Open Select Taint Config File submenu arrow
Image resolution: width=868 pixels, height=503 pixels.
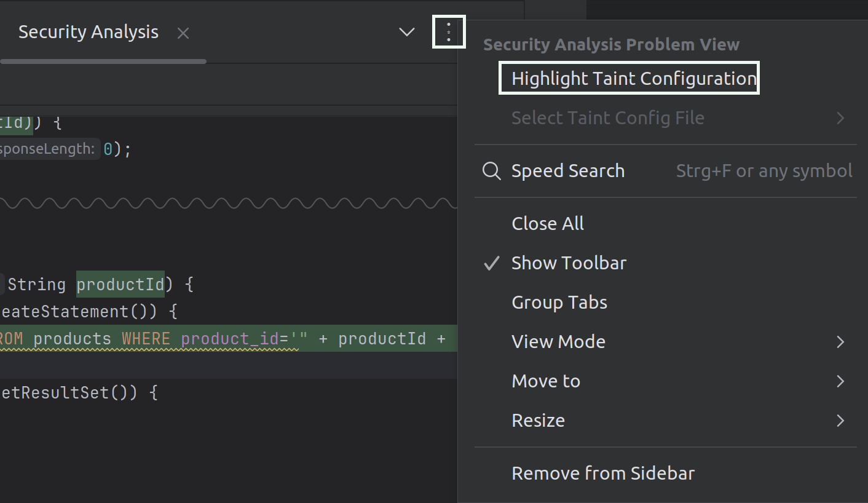click(841, 117)
